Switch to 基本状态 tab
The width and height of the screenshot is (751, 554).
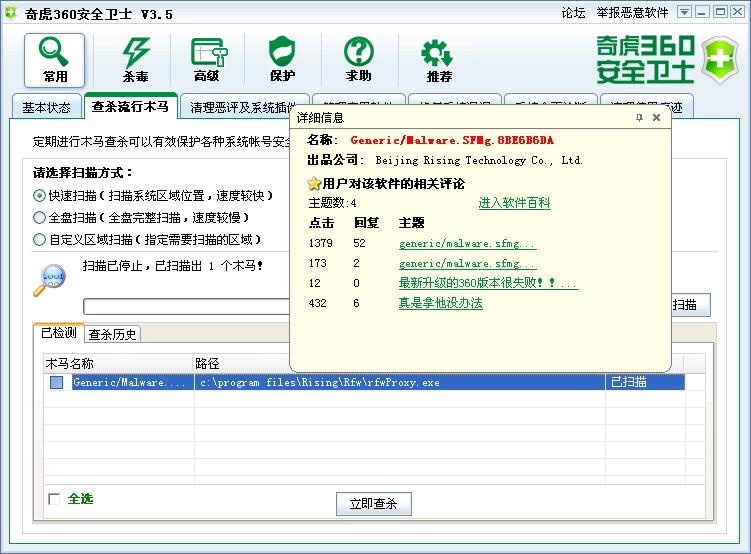(x=46, y=107)
